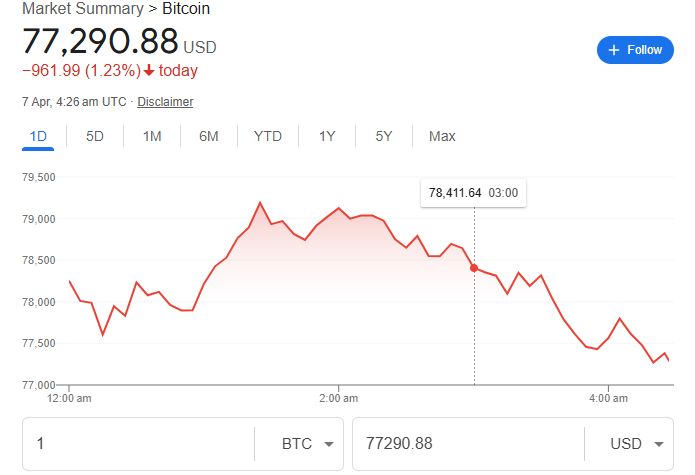Click the 2:00 am axis label
The height and width of the screenshot is (475, 695).
[x=339, y=399]
